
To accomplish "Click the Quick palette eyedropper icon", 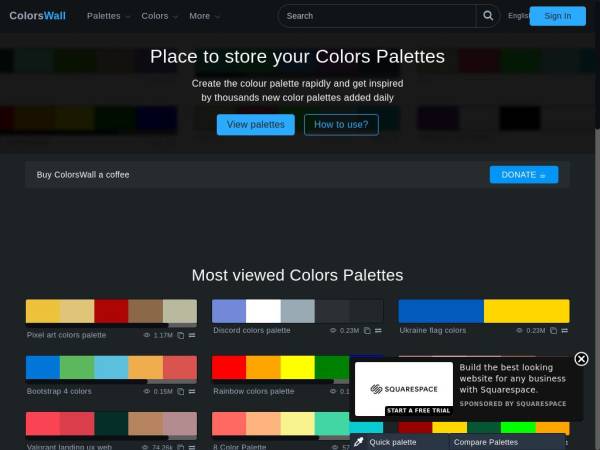I will click(x=359, y=442).
